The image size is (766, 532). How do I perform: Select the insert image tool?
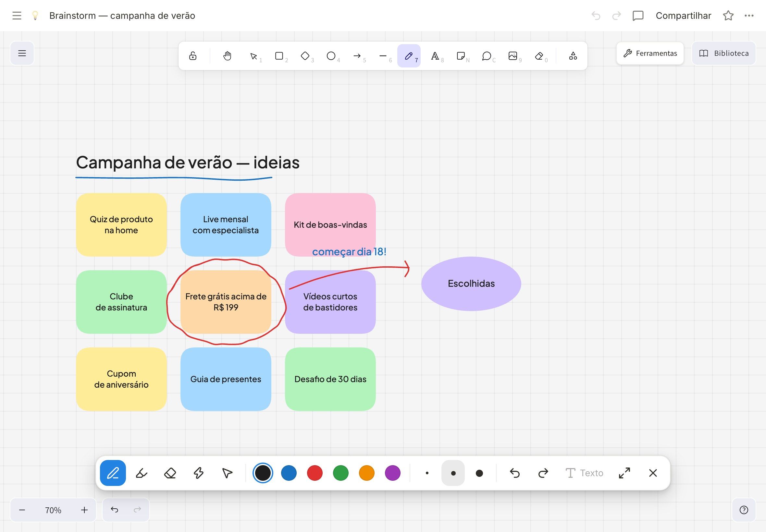tap(513, 56)
